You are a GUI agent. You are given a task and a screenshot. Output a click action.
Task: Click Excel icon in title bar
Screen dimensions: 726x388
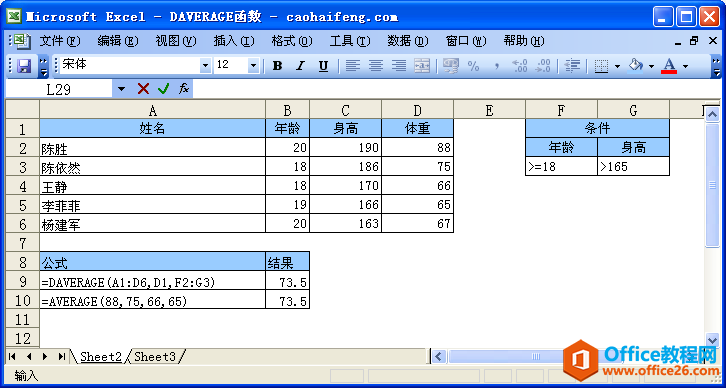click(15, 17)
